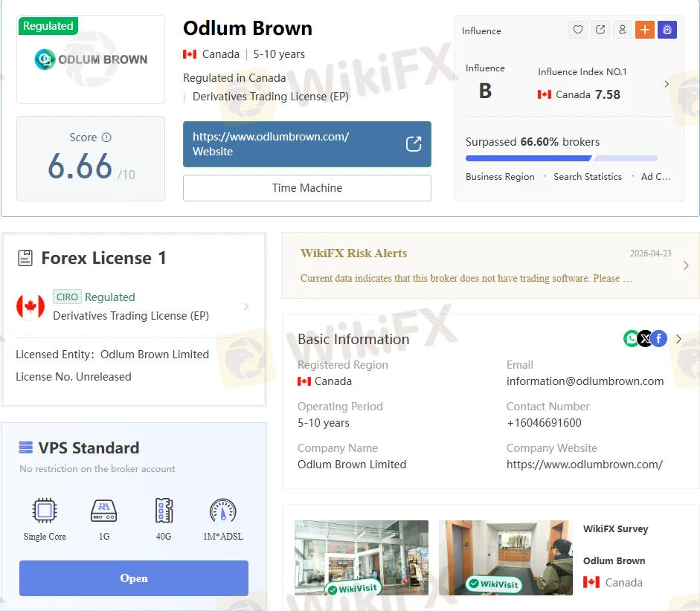Open the building exterior WikiVisit photo
The image size is (700, 611).
[362, 557]
